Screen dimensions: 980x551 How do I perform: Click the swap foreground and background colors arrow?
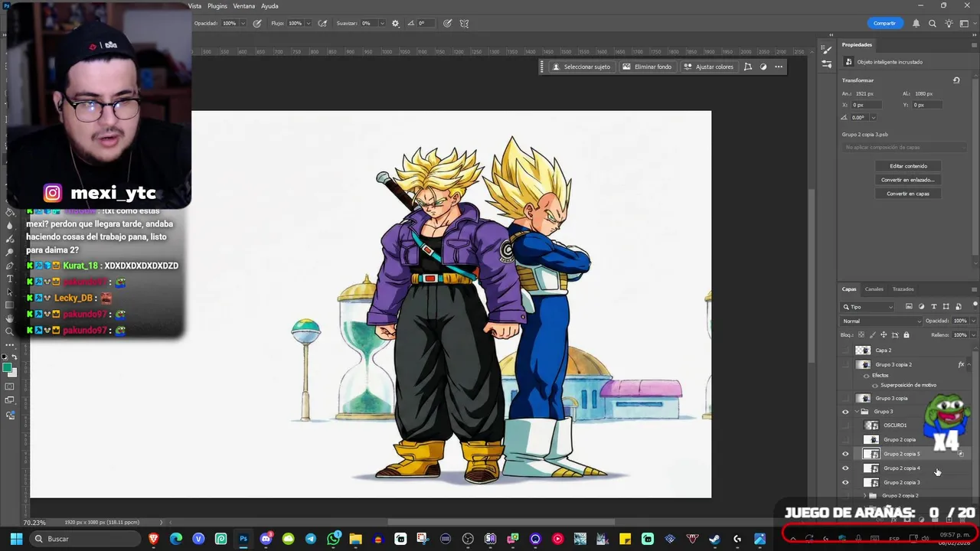pos(15,357)
